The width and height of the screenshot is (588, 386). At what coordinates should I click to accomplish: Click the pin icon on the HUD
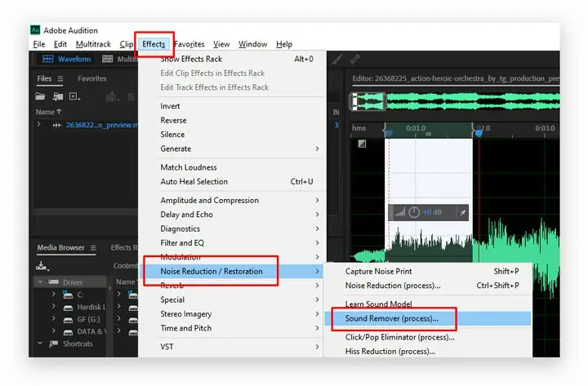[463, 212]
